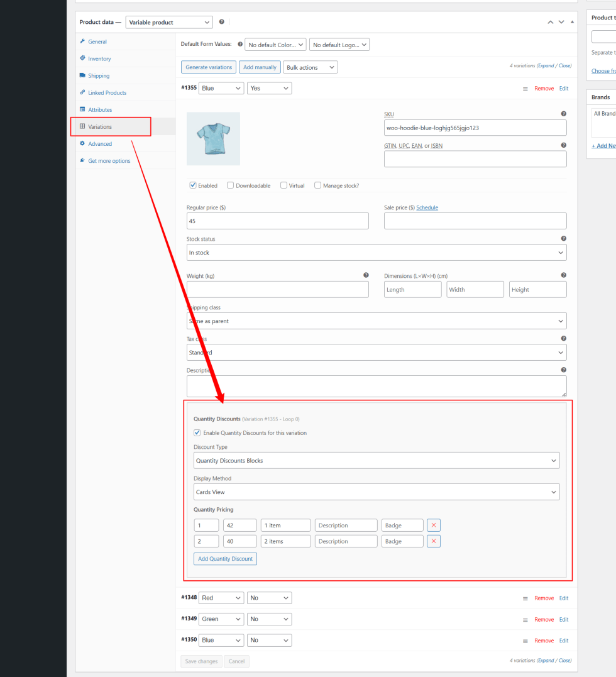Expand the Bulk actions dropdown
This screenshot has width=616, height=677.
pos(311,67)
